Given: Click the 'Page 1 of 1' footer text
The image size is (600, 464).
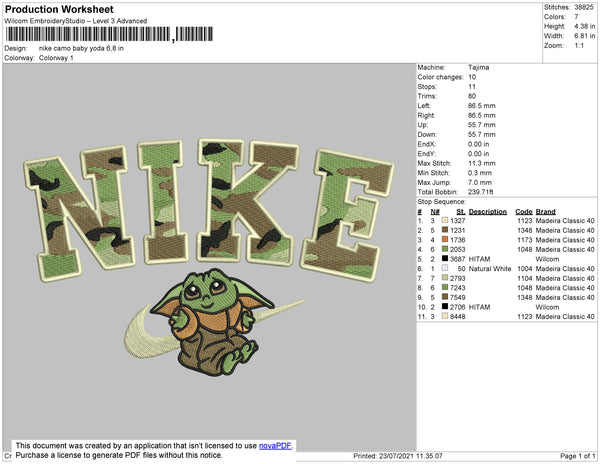Looking at the screenshot, I should pos(577,456).
